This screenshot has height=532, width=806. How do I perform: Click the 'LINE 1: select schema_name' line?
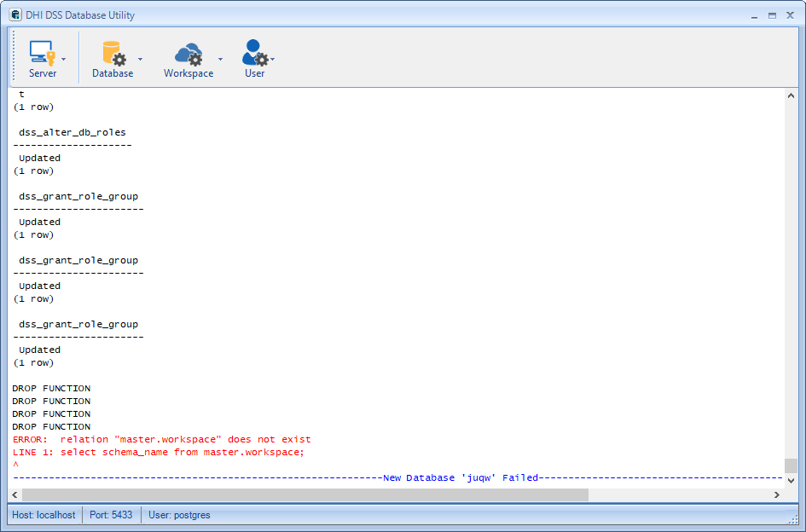(159, 453)
